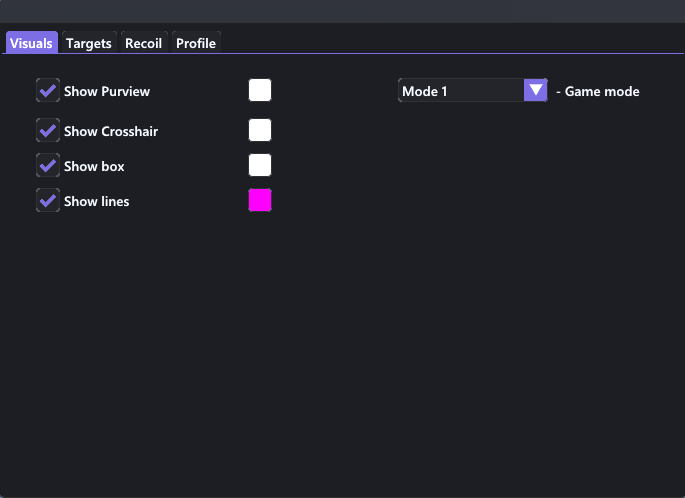This screenshot has width=685, height=498.
Task: Click the magenta Show lines color swatch
Action: (260, 200)
